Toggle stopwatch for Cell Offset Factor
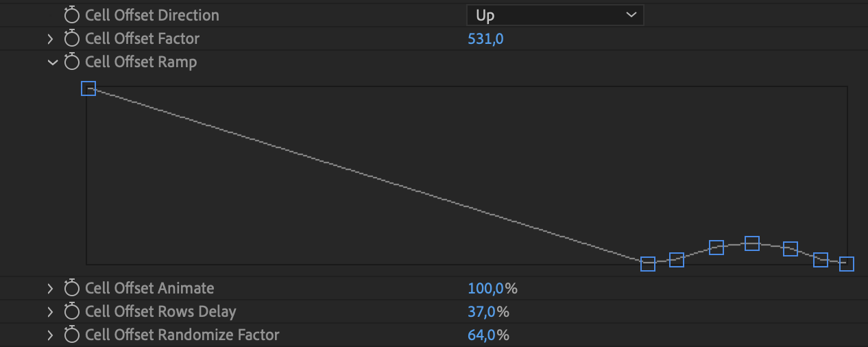The image size is (868, 347). (72, 39)
